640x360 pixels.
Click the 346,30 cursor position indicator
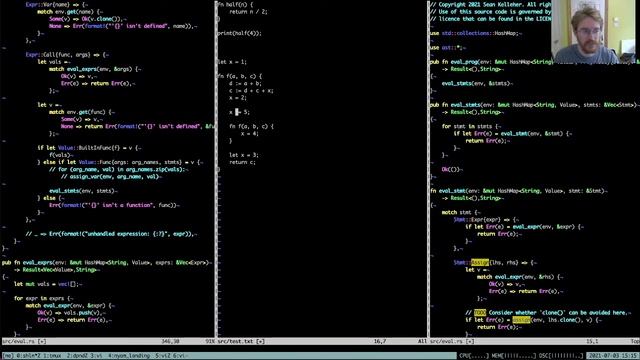pyautogui.click(x=170, y=341)
